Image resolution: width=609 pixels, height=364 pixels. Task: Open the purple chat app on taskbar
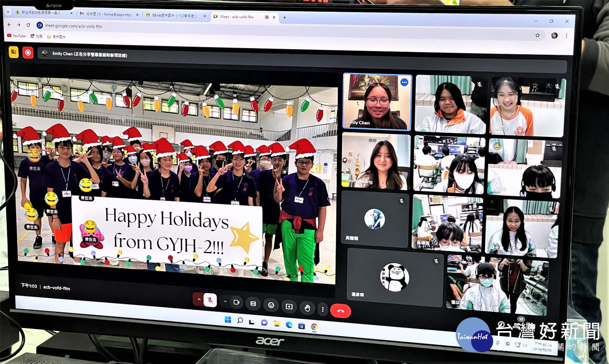tap(264, 322)
